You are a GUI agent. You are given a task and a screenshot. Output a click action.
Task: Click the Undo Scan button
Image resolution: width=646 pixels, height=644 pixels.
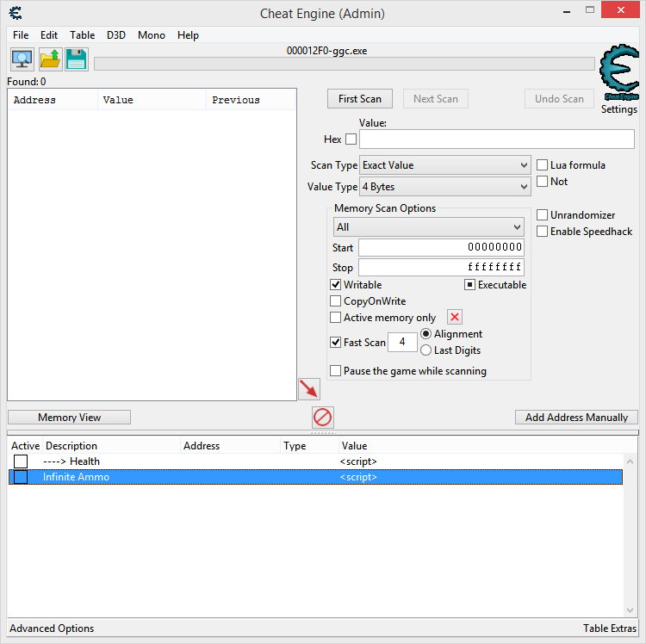coord(559,99)
